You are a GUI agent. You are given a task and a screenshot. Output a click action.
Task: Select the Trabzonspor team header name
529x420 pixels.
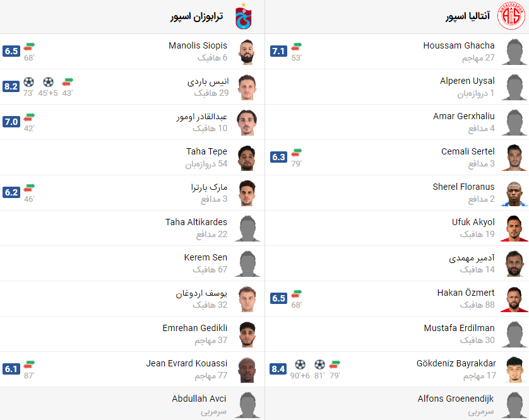(x=197, y=17)
